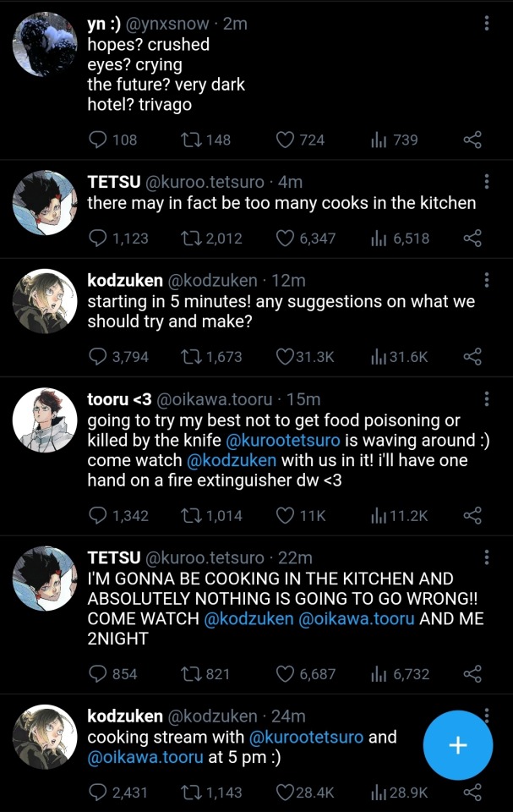513x812 pixels.
Task: Retweet TETSU's 'COME WATCH' tweet
Action: pyautogui.click(x=192, y=674)
